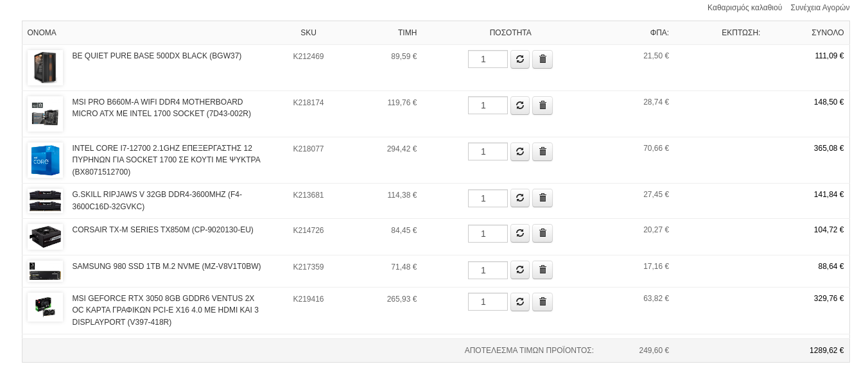This screenshot has height=371, width=868.
Task: Open Συνέχεια Αγορών link
Action: [x=820, y=8]
